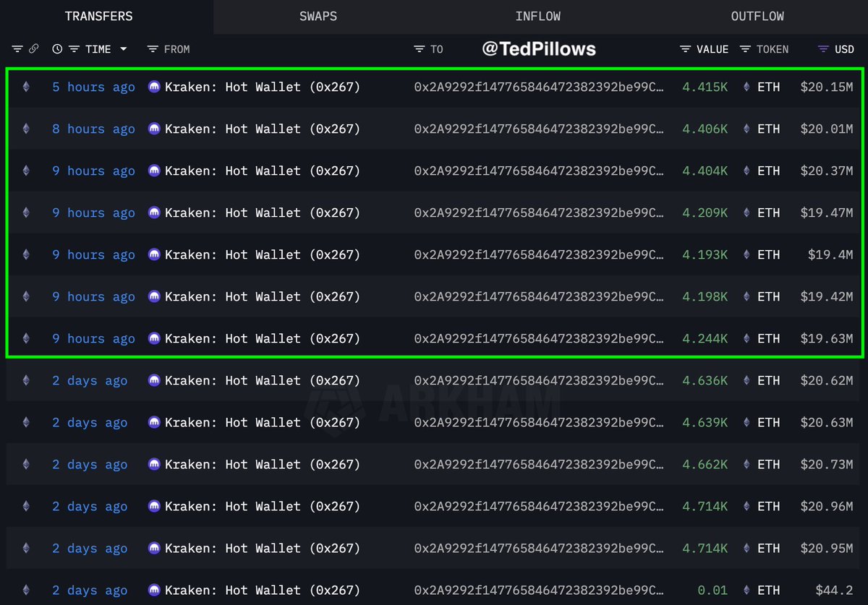This screenshot has width=868, height=605.
Task: Open the VALUE column filter
Action: click(x=686, y=49)
